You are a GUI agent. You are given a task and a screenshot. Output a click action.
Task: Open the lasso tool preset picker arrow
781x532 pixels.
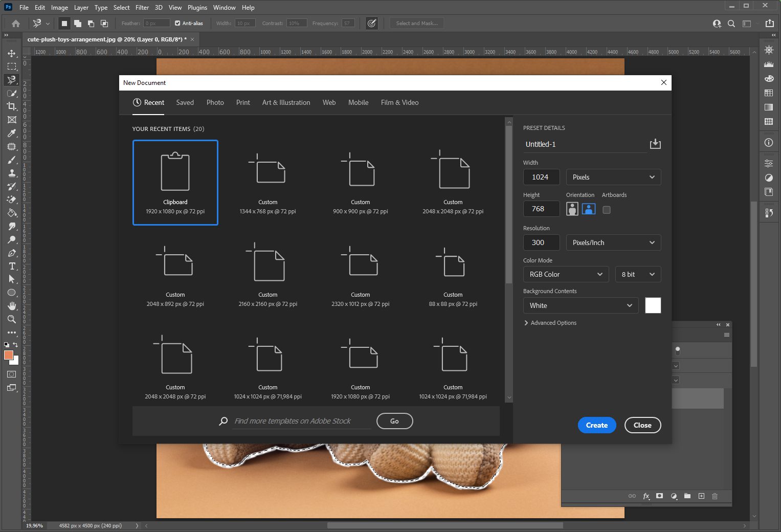point(48,23)
